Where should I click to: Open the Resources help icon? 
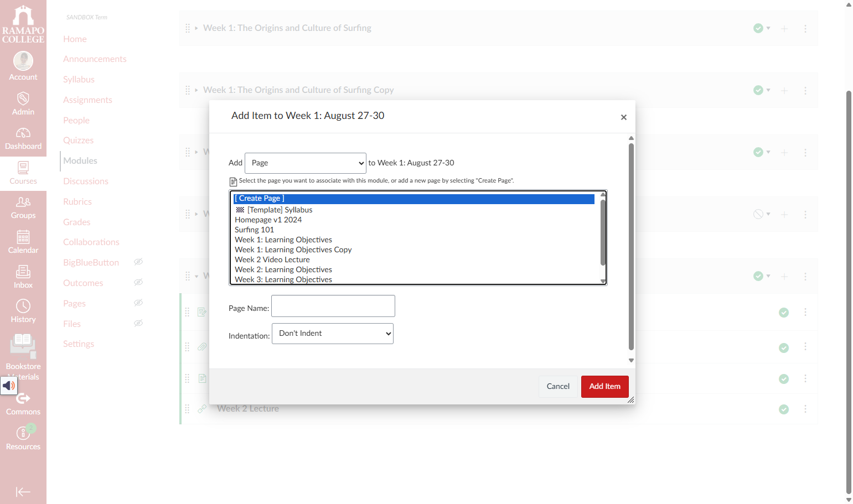click(23, 439)
